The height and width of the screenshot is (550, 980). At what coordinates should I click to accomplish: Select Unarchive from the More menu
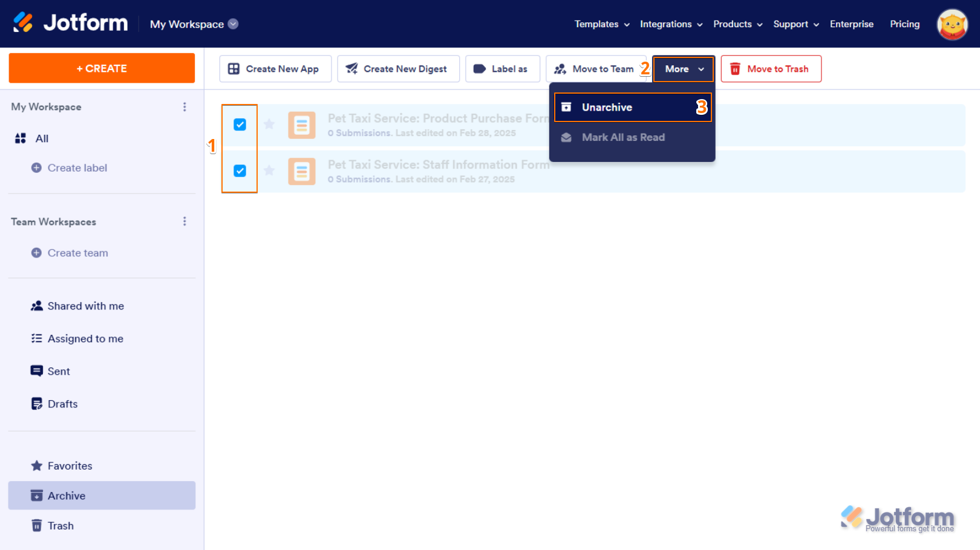[x=633, y=107]
